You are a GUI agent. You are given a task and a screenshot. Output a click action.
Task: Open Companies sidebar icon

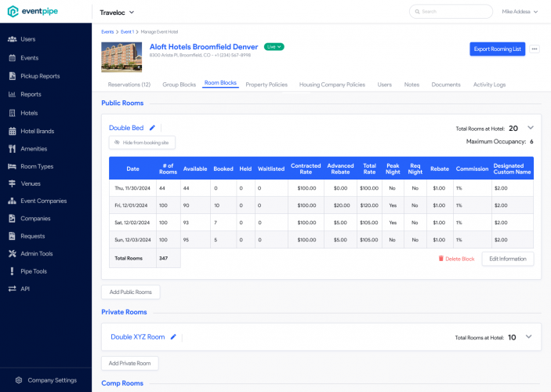pyautogui.click(x=13, y=218)
